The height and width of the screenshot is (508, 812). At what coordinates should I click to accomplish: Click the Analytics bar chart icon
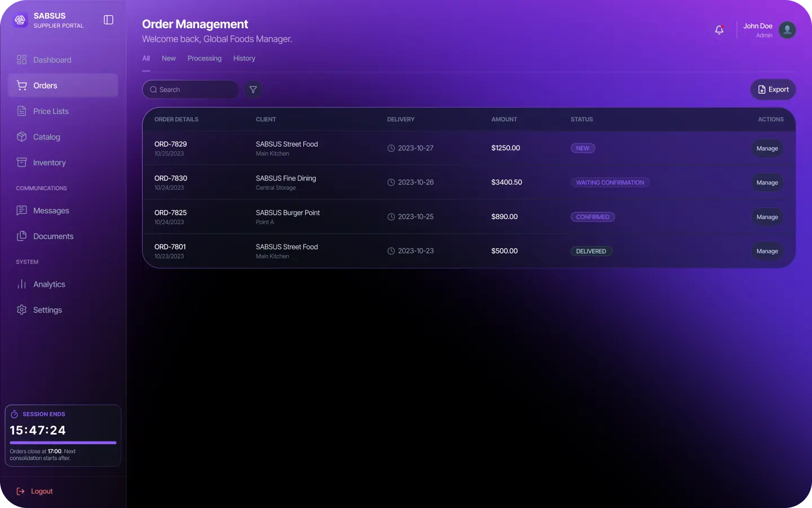tap(22, 284)
